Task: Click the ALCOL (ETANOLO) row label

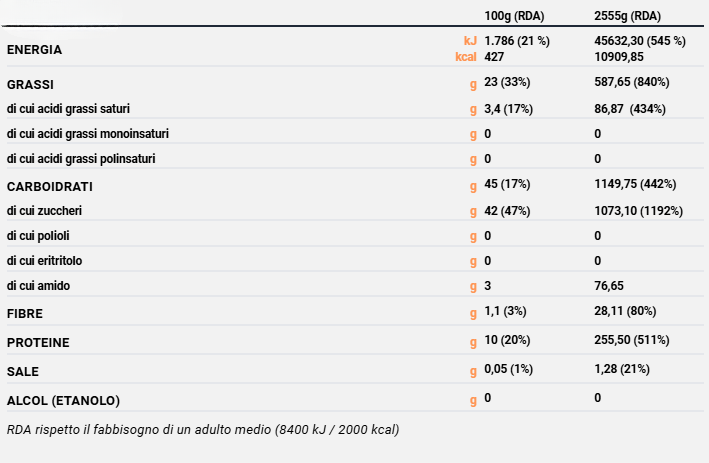Action: tap(63, 401)
